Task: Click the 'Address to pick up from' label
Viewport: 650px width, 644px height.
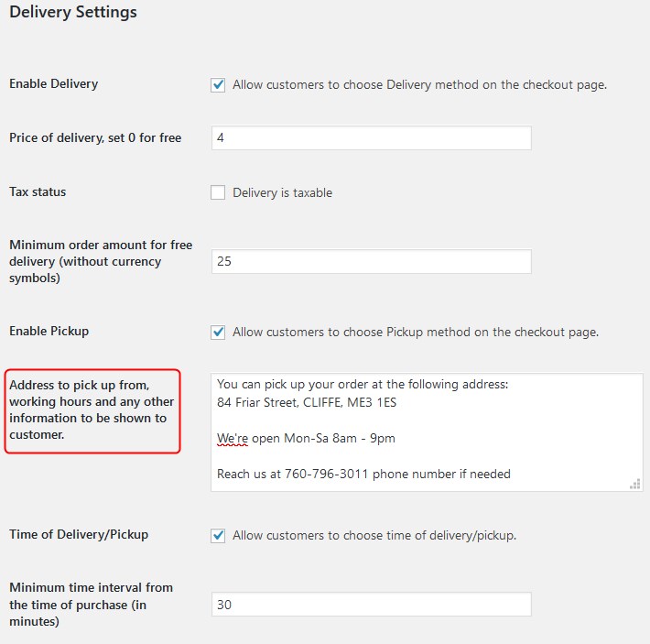Action: tap(92, 409)
